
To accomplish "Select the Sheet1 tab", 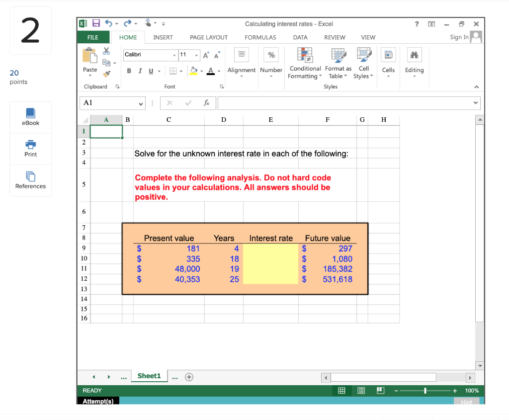I will (149, 376).
